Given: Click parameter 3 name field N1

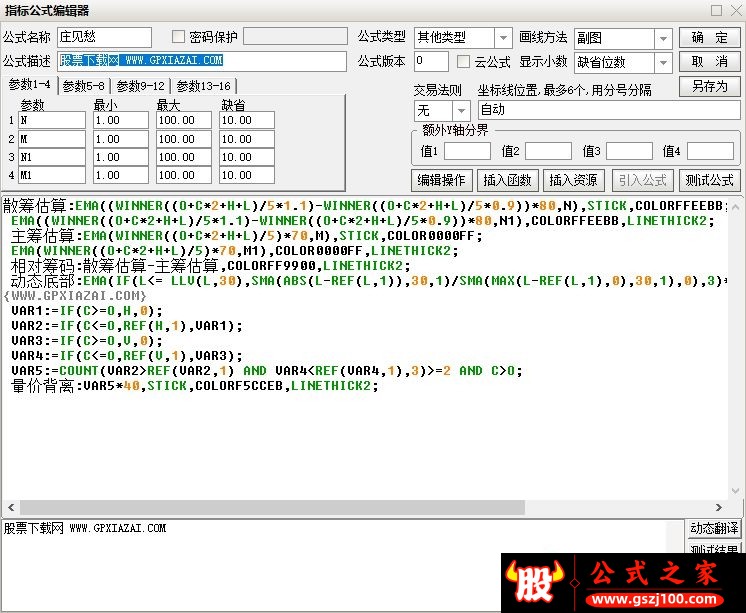Looking at the screenshot, I should click(x=52, y=157).
